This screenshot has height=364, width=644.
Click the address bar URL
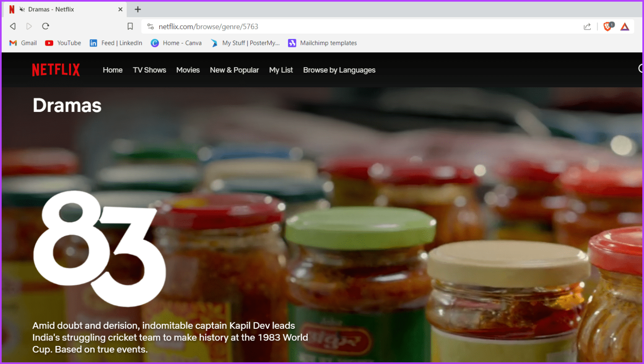click(208, 26)
